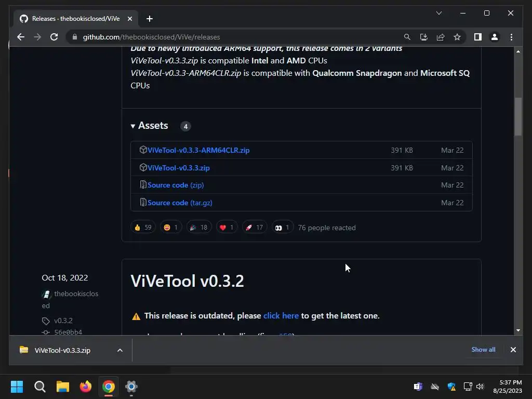
Task: Show all downloads
Action: 483,350
